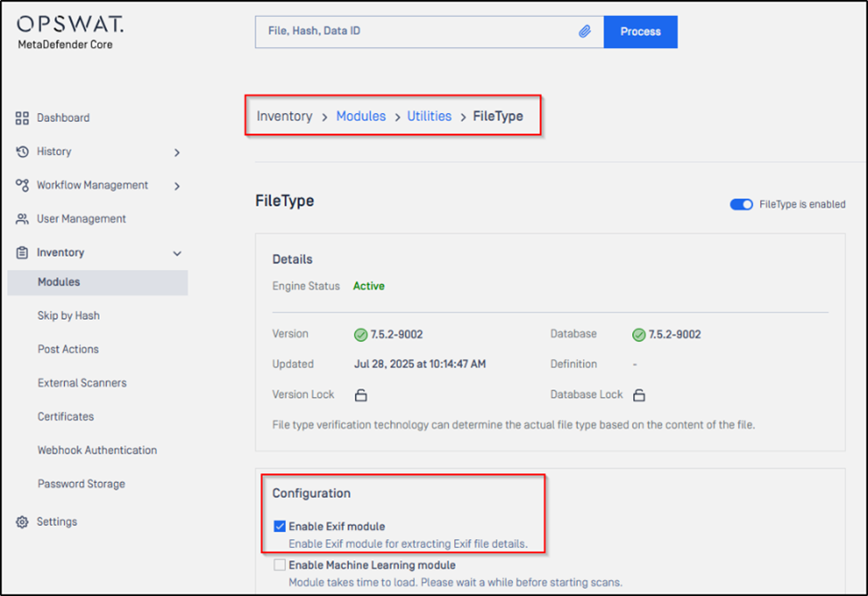Image resolution: width=868 pixels, height=596 pixels.
Task: Click the FileType page heading
Action: click(x=285, y=200)
